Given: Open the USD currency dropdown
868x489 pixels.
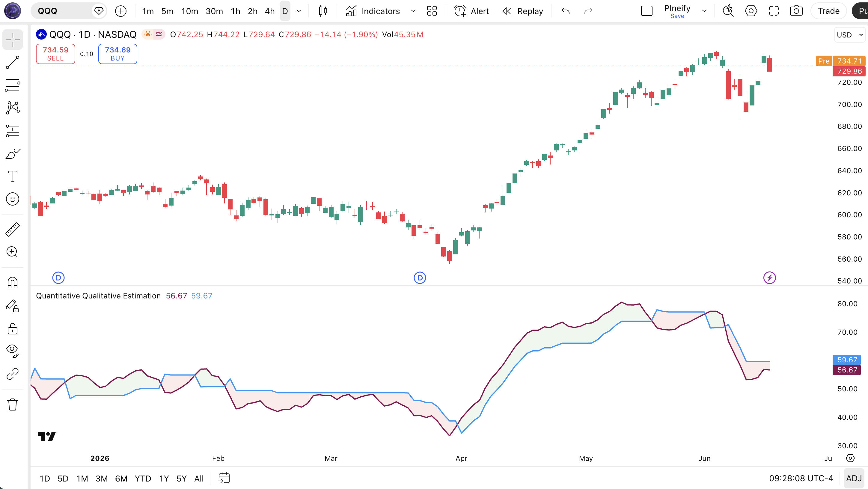Looking at the screenshot, I should pyautogui.click(x=850, y=35).
